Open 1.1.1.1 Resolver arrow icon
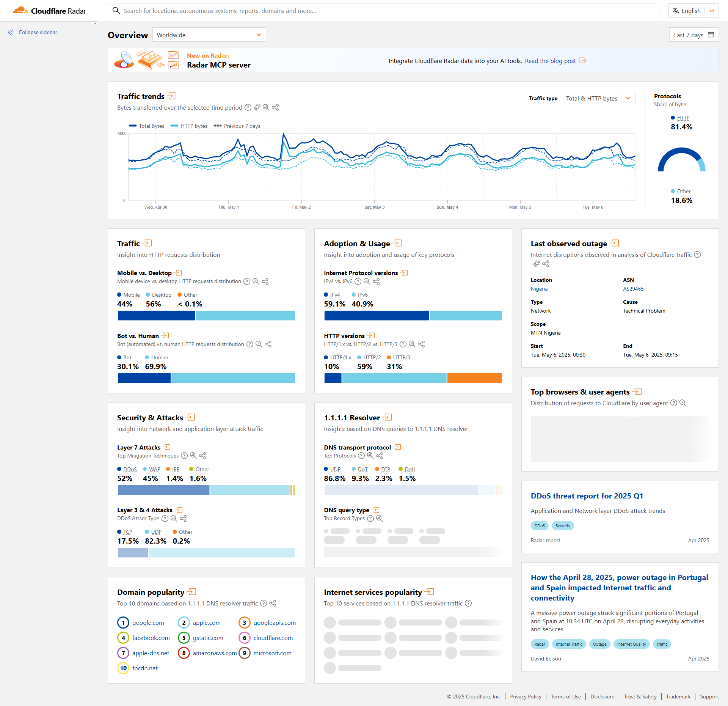The height and width of the screenshot is (706, 728). (387, 417)
